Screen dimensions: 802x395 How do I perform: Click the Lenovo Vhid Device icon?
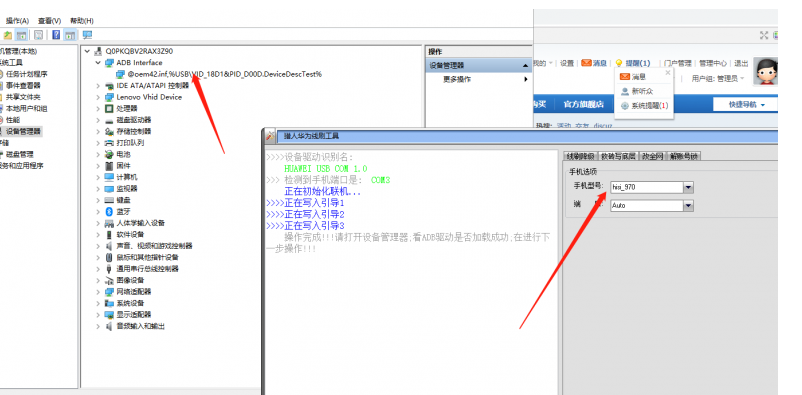point(108,97)
